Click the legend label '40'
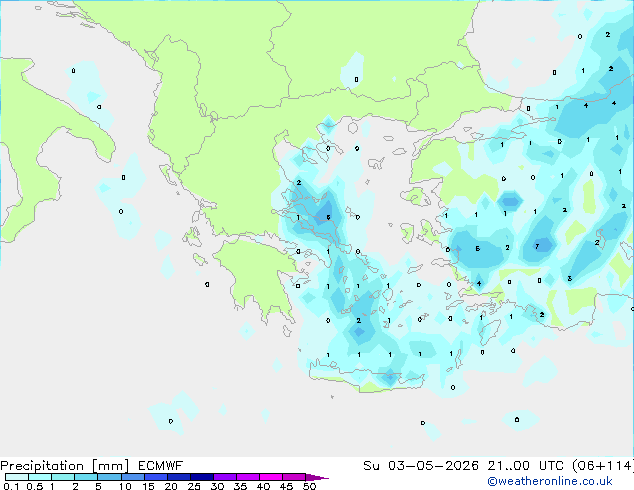The height and width of the screenshot is (490, 634). pyautogui.click(x=263, y=486)
